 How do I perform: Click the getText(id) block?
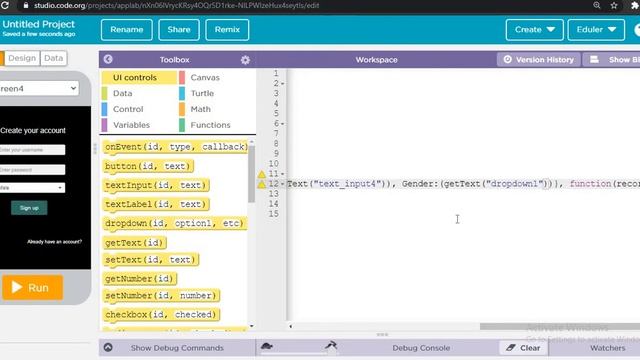click(x=134, y=243)
